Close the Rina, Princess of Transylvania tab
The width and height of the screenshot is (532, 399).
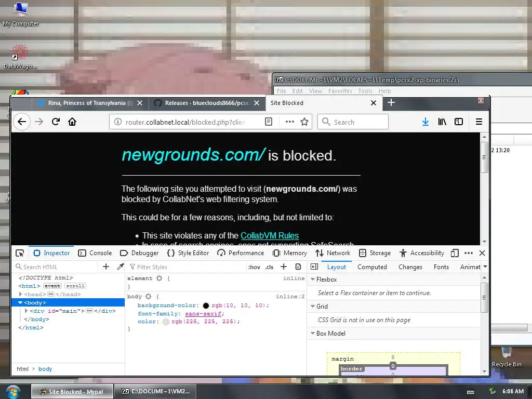tap(139, 103)
